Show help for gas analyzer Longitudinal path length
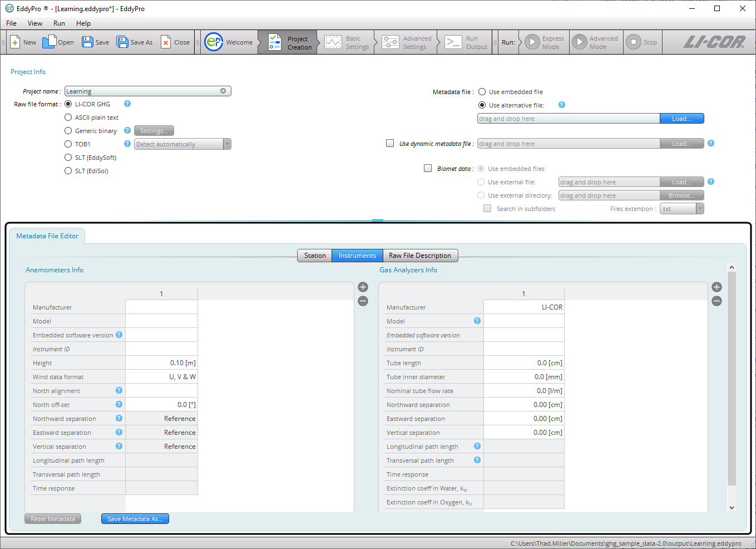The height and width of the screenshot is (549, 756). tap(477, 446)
